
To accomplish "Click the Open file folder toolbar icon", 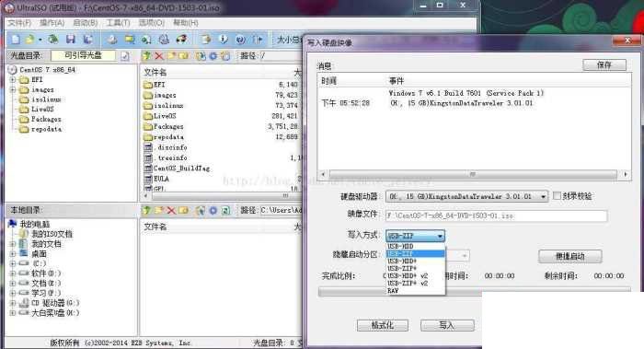I will click(x=29, y=40).
